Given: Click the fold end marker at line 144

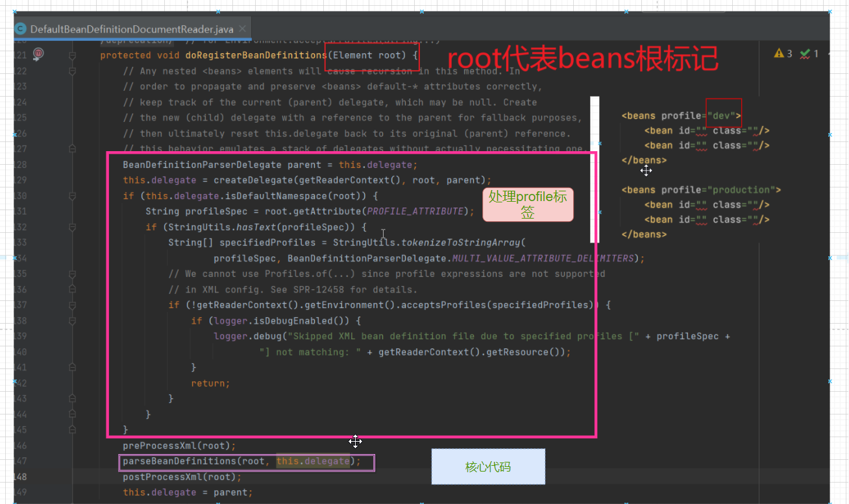Looking at the screenshot, I should (73, 414).
